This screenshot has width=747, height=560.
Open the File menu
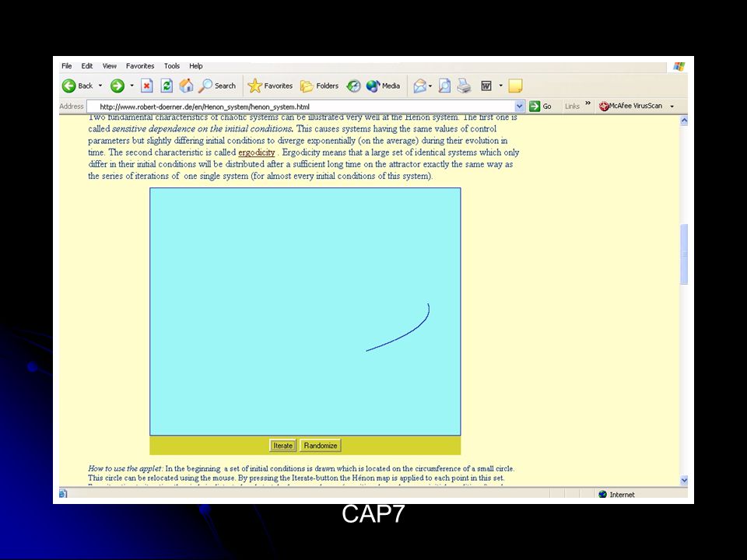point(67,65)
